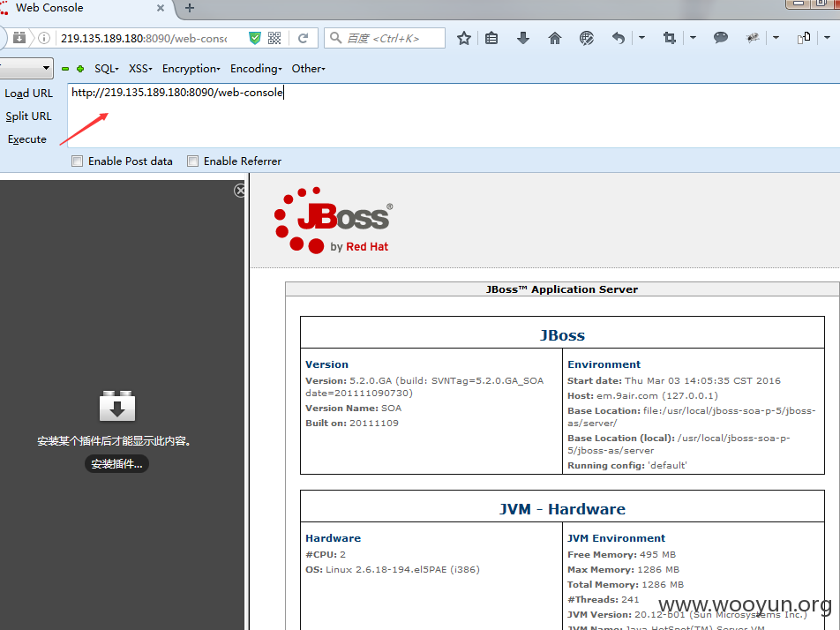The image size is (840, 630).
Task: Click the 'Version Name: SOA' text
Action: [354, 409]
